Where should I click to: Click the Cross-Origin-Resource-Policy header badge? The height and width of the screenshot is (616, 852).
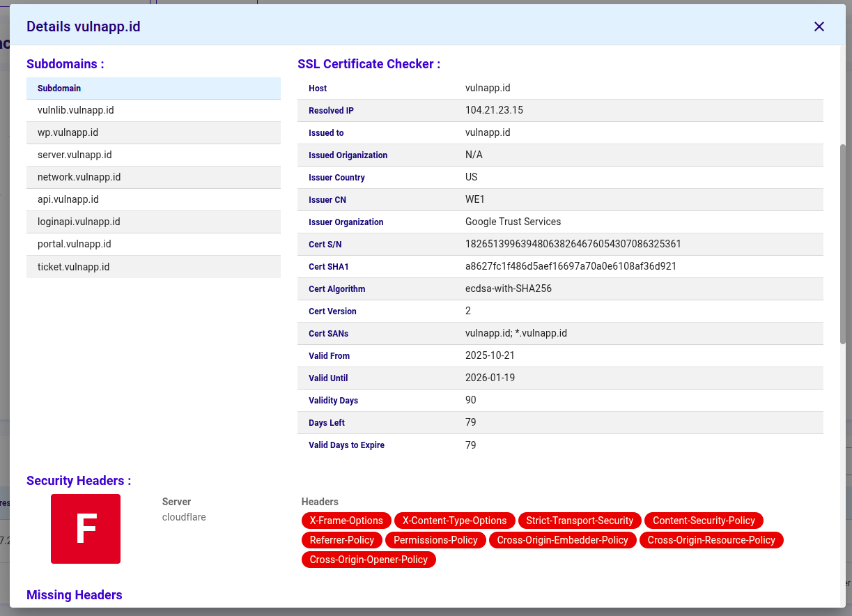[711, 540]
